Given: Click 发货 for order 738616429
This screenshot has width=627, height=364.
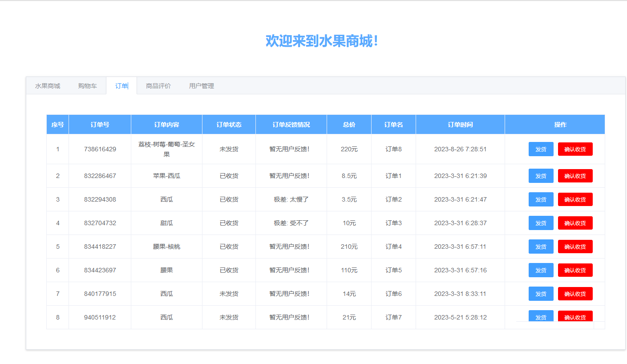Looking at the screenshot, I should click(x=541, y=149).
